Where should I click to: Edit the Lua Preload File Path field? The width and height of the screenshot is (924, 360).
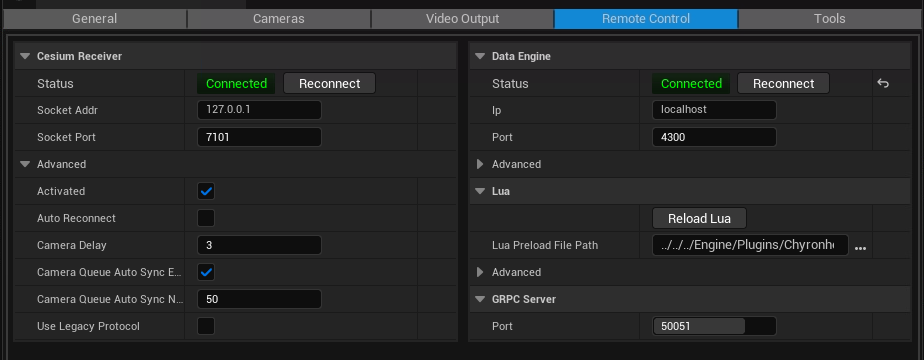point(750,245)
